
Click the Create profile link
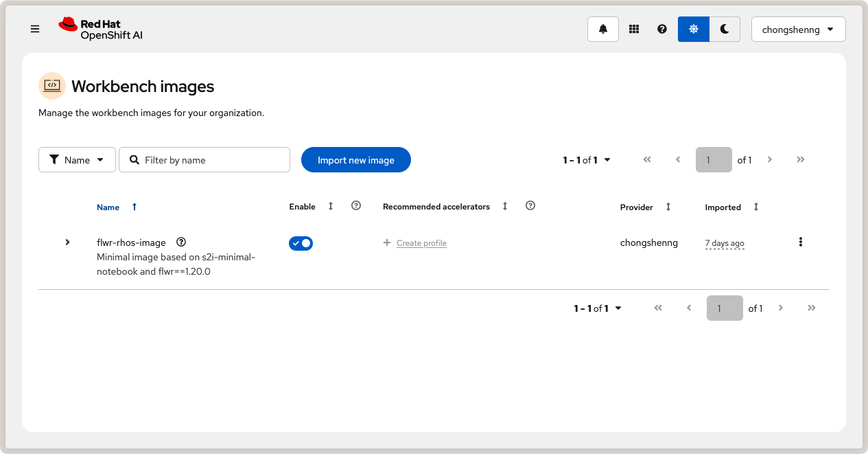click(421, 243)
